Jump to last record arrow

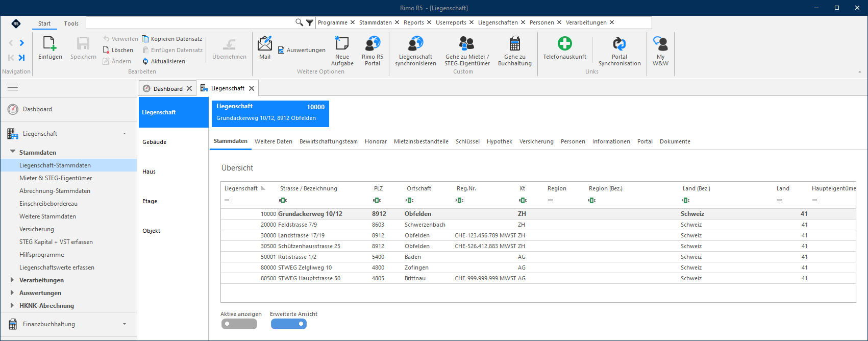22,58
